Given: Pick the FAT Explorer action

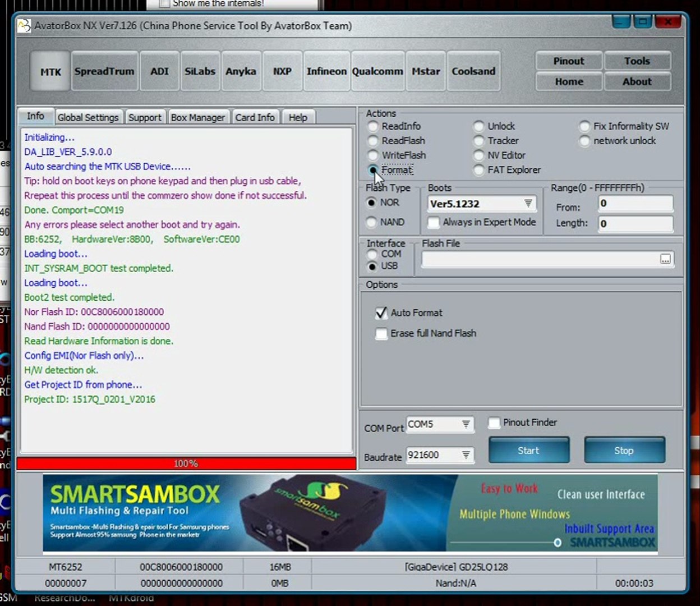Looking at the screenshot, I should tap(508, 170).
